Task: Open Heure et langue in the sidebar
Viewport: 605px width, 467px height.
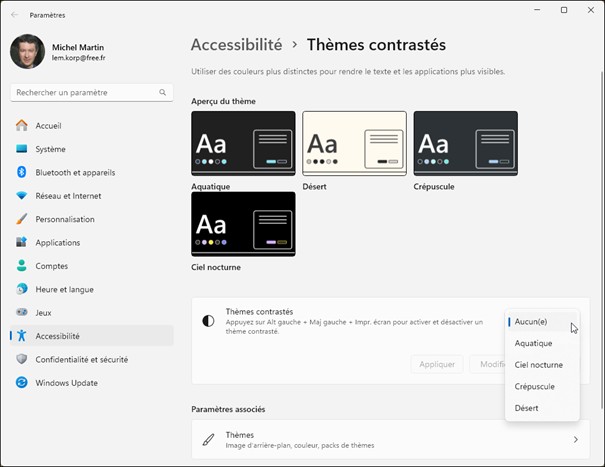Action: coord(64,289)
